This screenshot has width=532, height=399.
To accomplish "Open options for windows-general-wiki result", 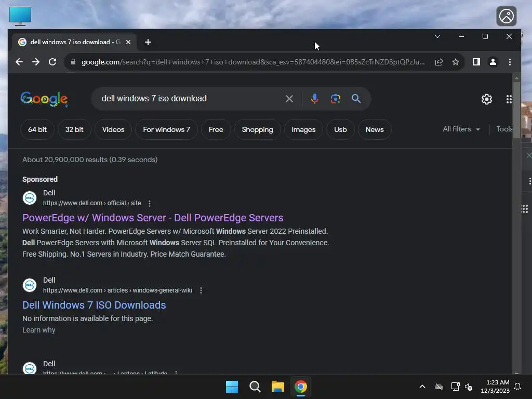I will (201, 290).
